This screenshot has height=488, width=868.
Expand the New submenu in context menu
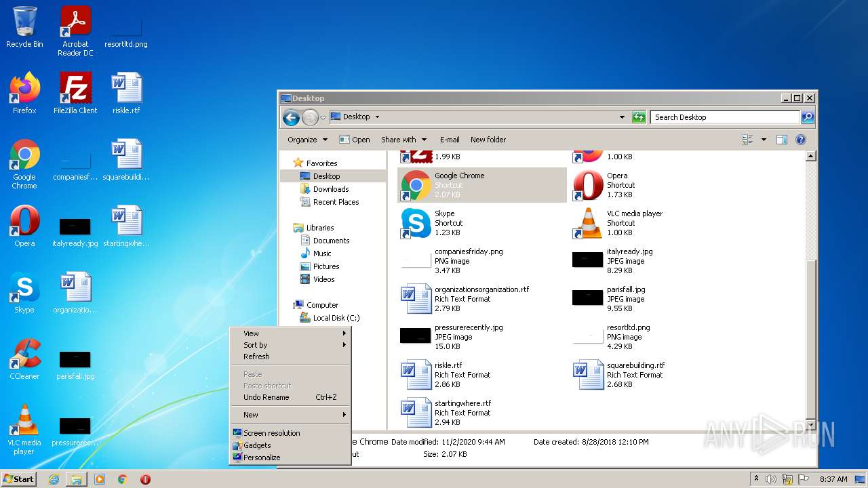tap(290, 415)
